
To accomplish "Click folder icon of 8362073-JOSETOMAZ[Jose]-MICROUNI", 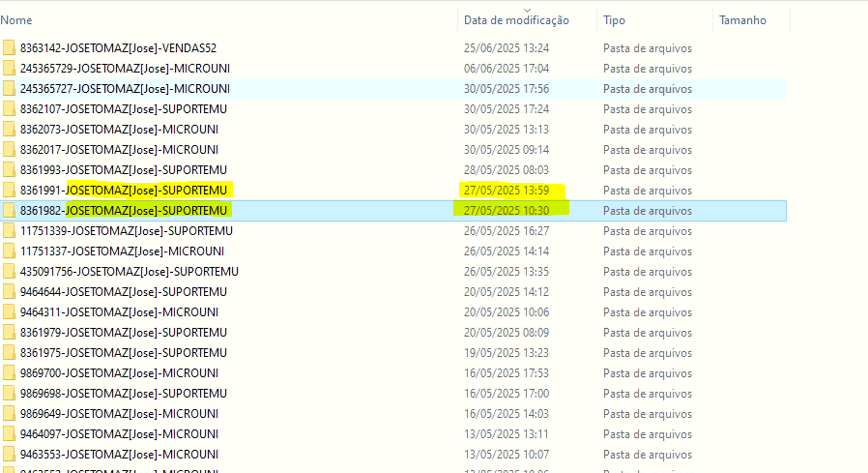I will point(9,130).
